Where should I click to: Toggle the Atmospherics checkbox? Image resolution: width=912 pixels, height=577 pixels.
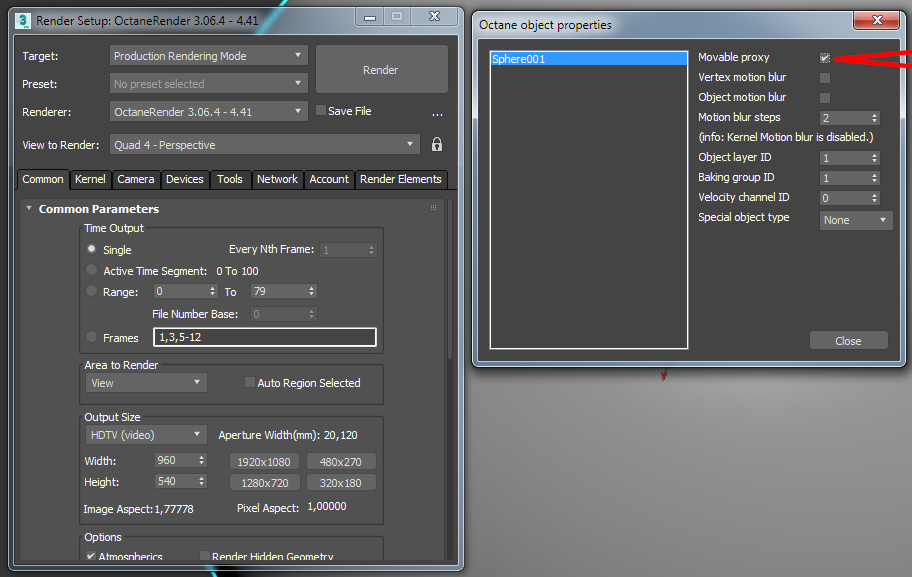coord(91,556)
